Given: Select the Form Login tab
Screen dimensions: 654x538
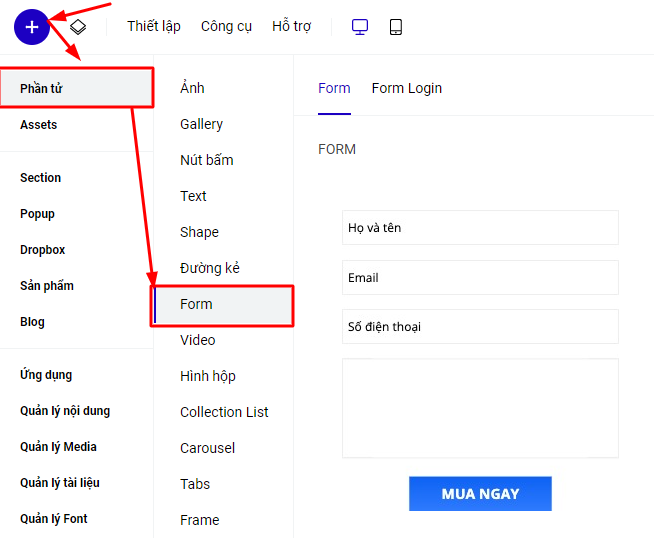Looking at the screenshot, I should pyautogui.click(x=406, y=88).
